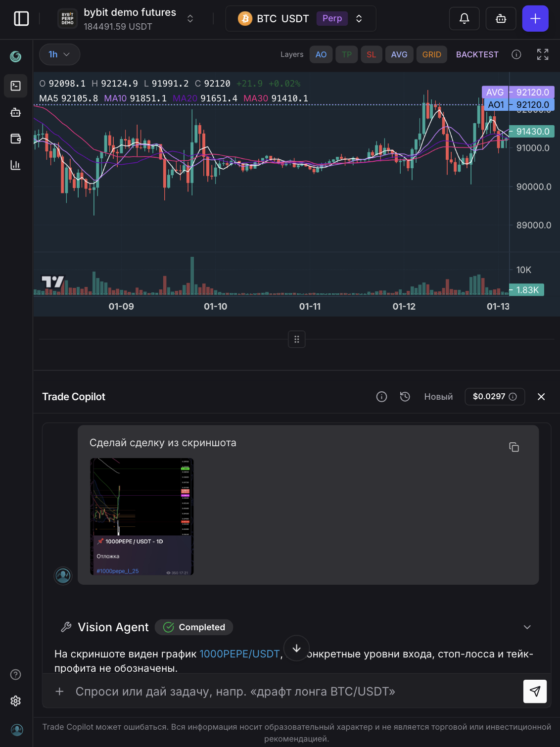The image size is (560, 747).
Task: Copy the Trade Copilot message
Action: [x=514, y=447]
